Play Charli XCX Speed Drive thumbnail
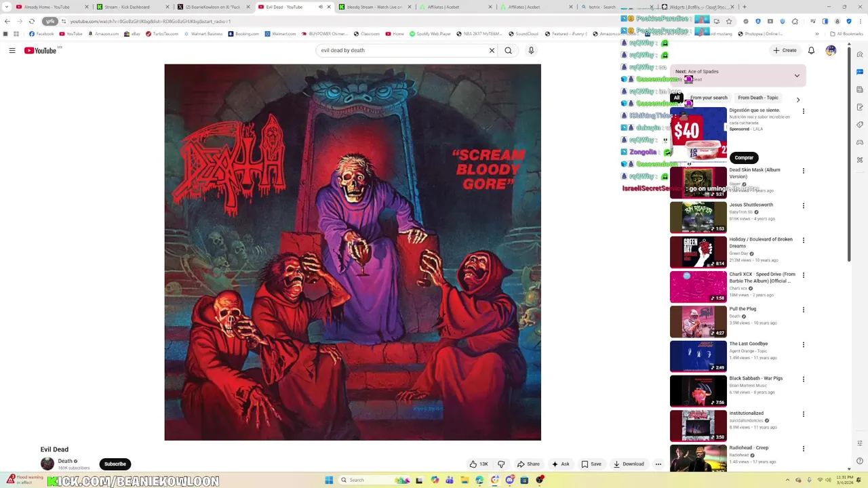The image size is (868, 488). click(x=698, y=287)
